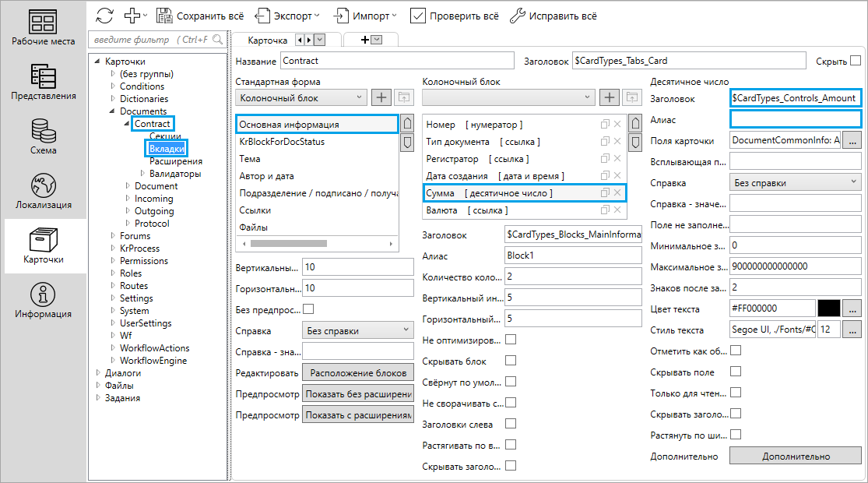868x483 pixels.
Task: Click the black text color swatch
Action: [828, 308]
